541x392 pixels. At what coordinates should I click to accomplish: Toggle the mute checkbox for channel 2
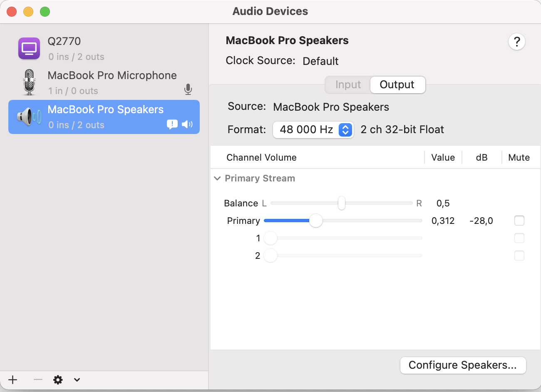[519, 256]
